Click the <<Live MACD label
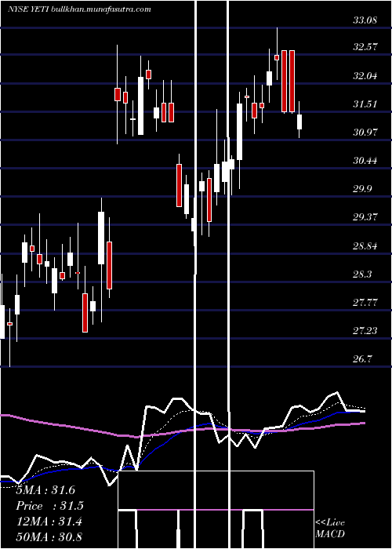Screen dimensions: 392x549 click(x=330, y=528)
